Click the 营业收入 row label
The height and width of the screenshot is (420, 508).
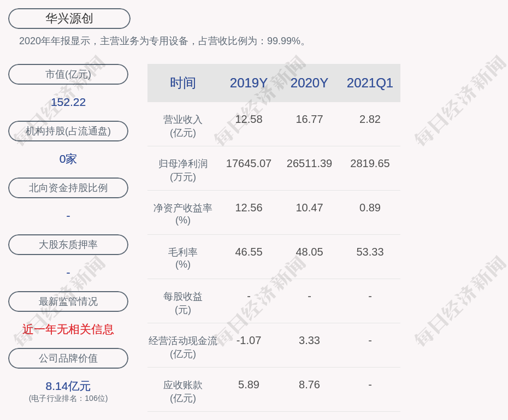[182, 126]
